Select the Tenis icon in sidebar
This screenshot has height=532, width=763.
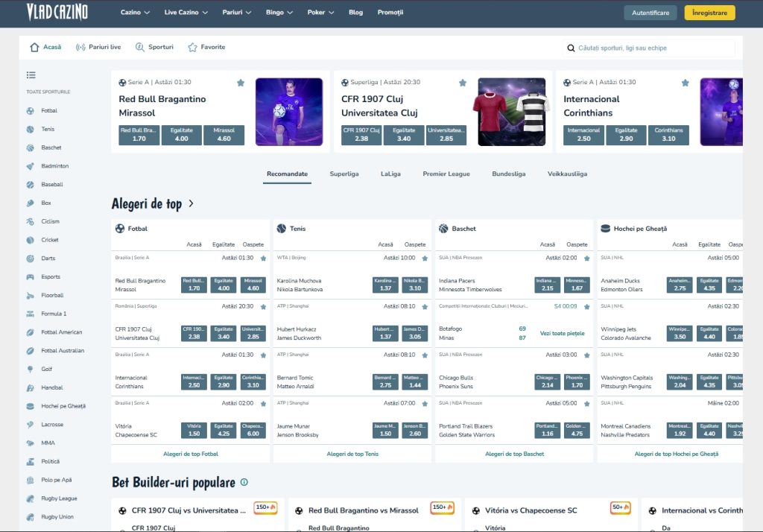[30, 129]
